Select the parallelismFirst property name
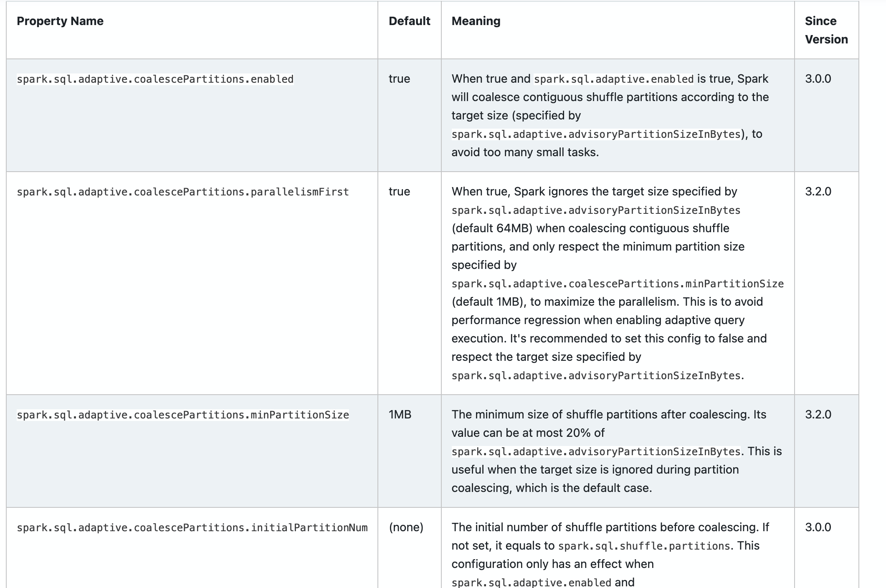The image size is (886, 588). (x=183, y=192)
